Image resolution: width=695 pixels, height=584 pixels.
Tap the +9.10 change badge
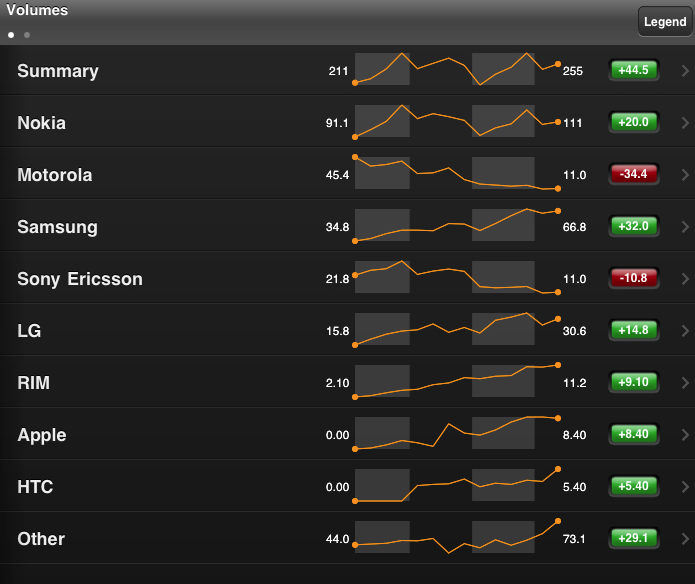tap(634, 382)
